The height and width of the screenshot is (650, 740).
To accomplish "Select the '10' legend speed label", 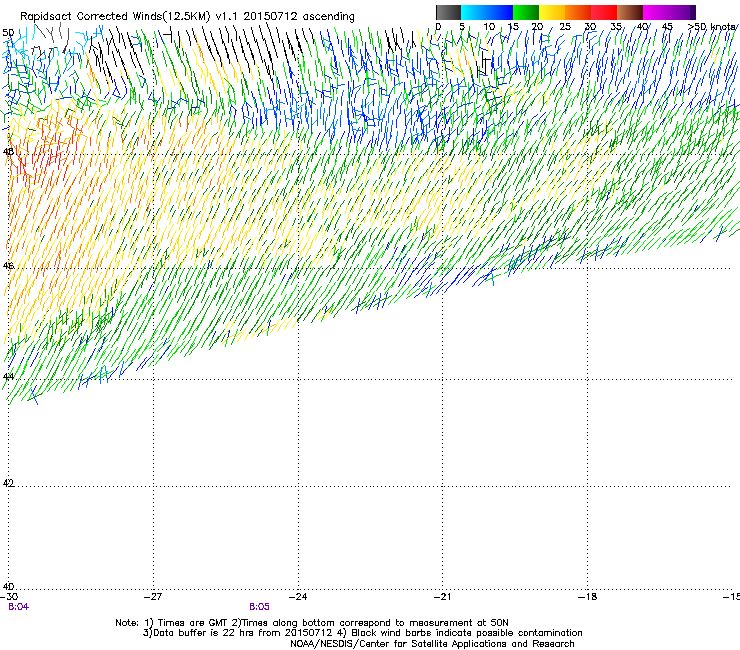I will coord(489,26).
